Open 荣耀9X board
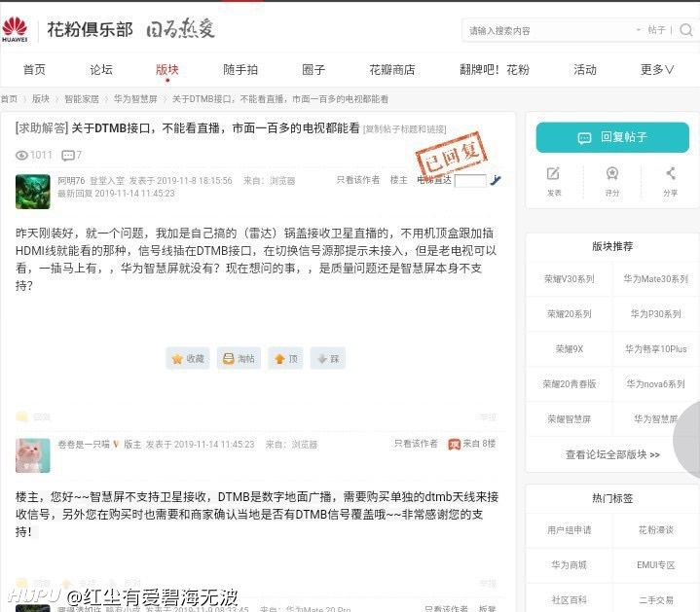The width and height of the screenshot is (700, 612). pyautogui.click(x=569, y=349)
